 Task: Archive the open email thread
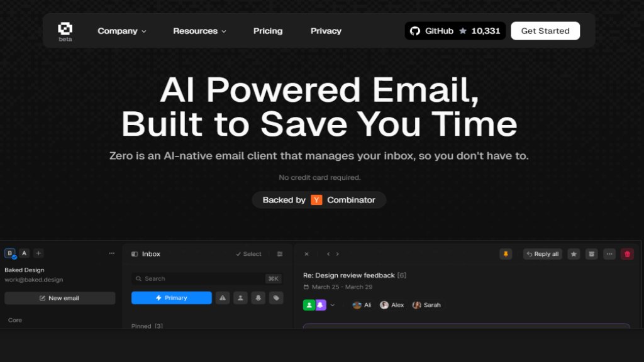pos(591,254)
